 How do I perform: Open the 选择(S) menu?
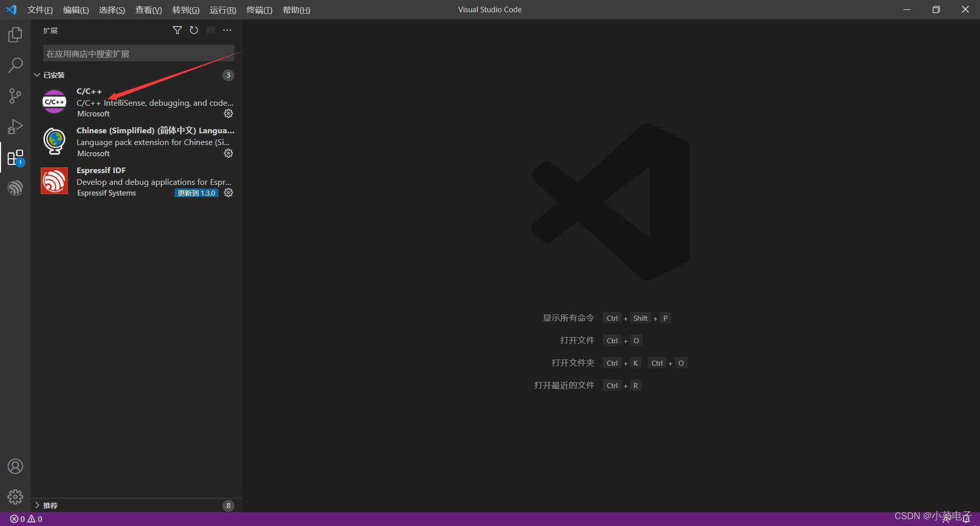pos(112,10)
